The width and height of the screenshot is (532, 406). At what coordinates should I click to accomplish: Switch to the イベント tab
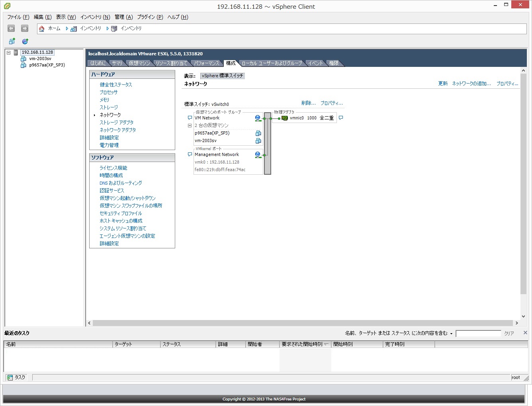315,63
